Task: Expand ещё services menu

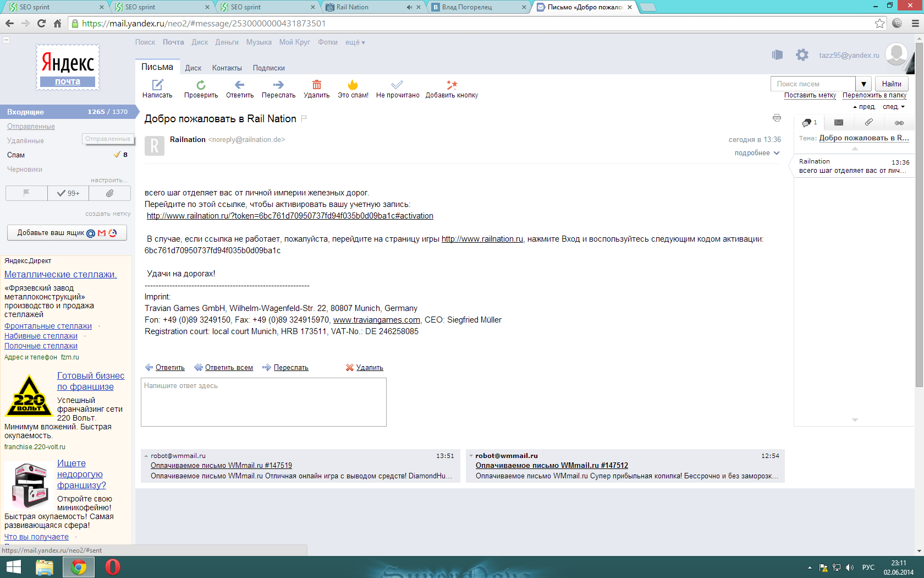Action: [x=355, y=42]
